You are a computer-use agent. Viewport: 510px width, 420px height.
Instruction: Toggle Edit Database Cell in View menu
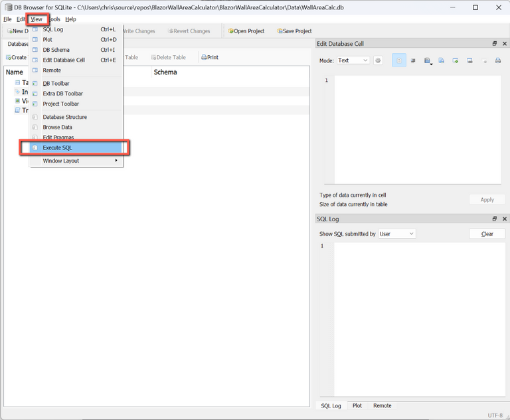(76, 60)
